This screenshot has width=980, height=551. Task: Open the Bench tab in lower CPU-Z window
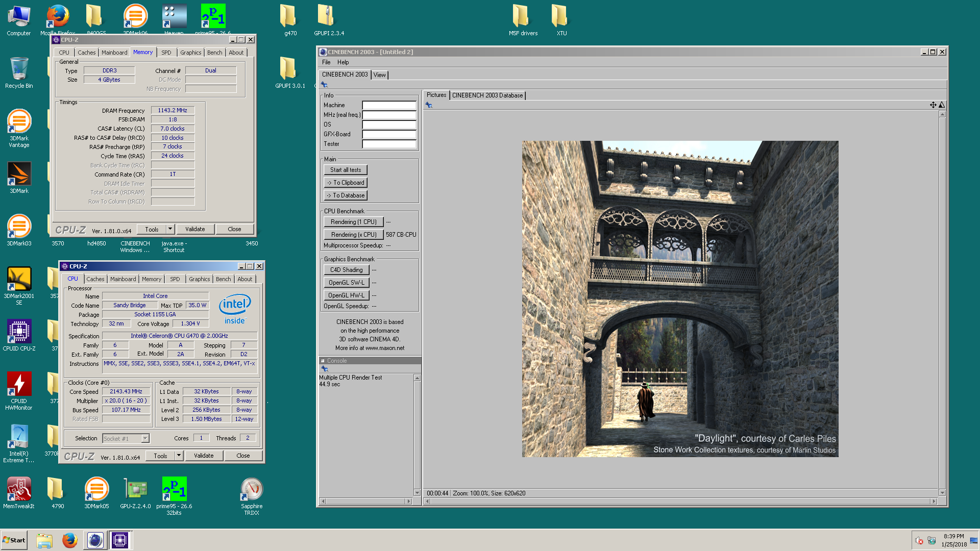[223, 279]
